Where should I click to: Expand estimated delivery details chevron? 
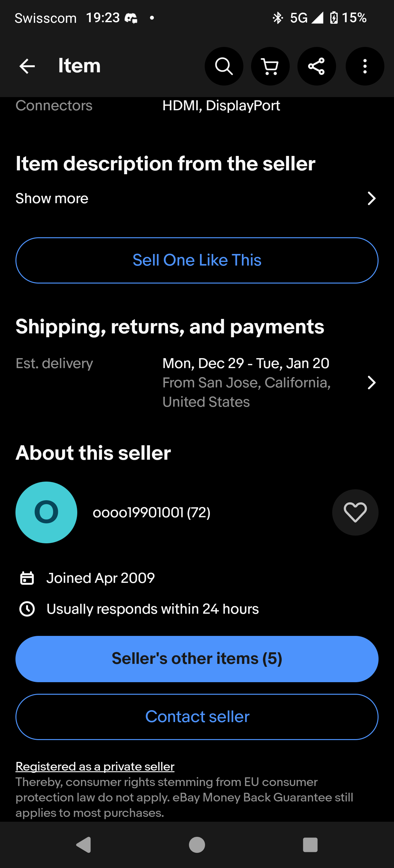click(371, 383)
